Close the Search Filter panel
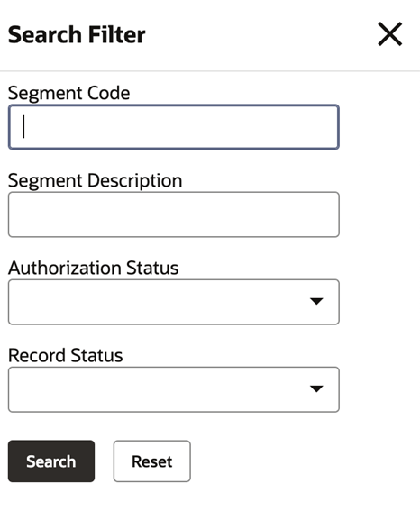420x529 pixels. point(389,34)
